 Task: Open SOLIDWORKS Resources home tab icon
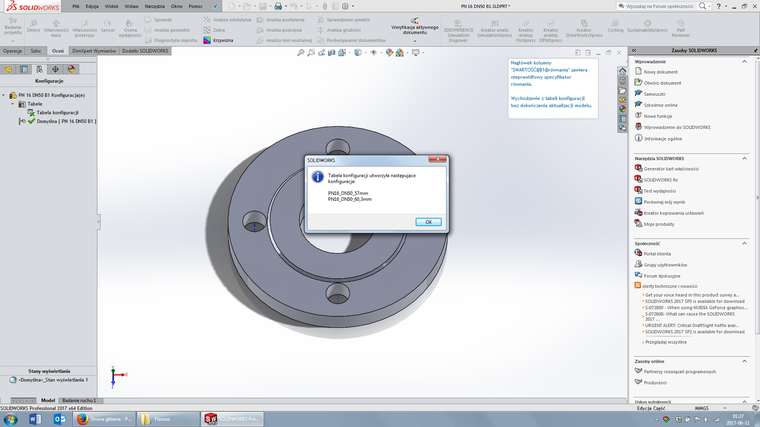point(622,71)
